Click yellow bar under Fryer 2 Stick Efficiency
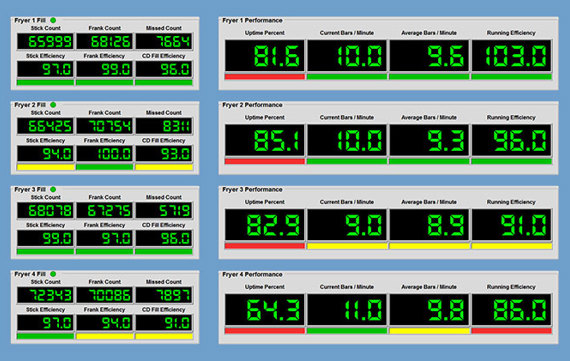Viewport: 570px width, 361px height. [45, 167]
